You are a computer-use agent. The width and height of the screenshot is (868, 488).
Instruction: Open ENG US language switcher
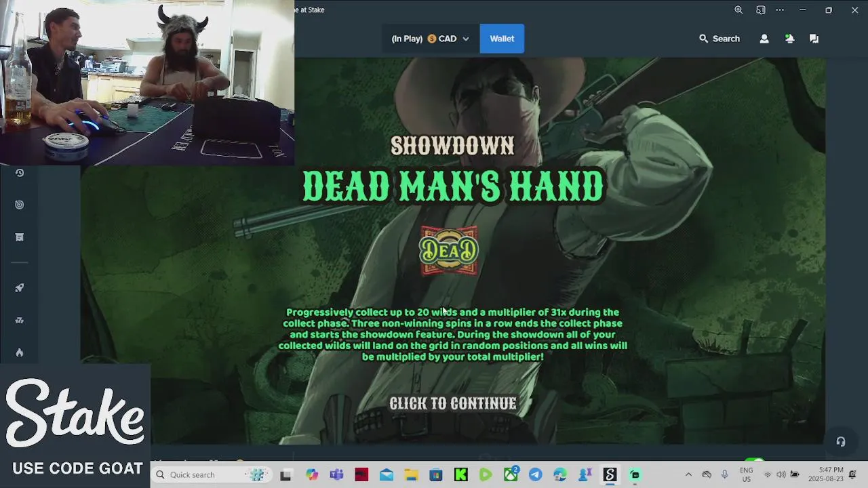(x=746, y=474)
